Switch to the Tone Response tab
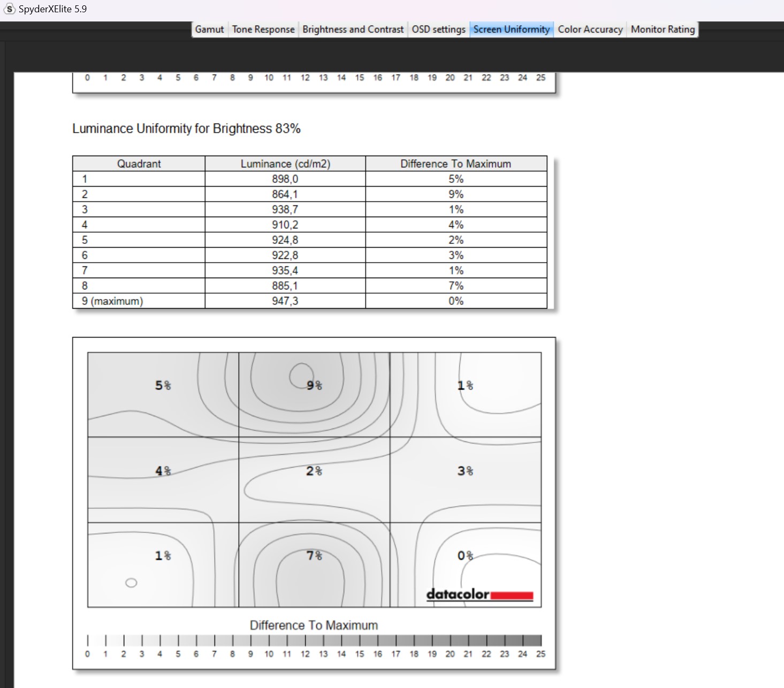784x688 pixels. point(263,29)
